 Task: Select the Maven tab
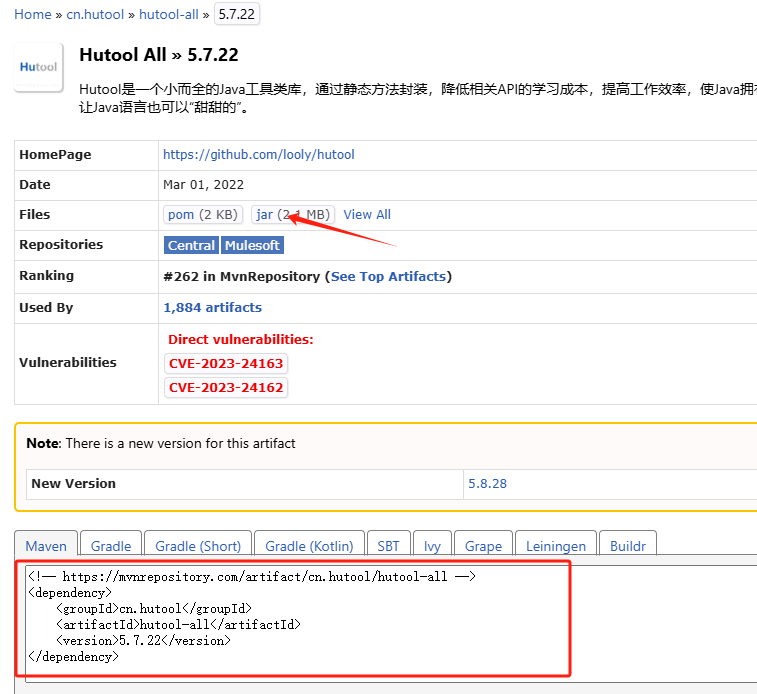pos(46,546)
